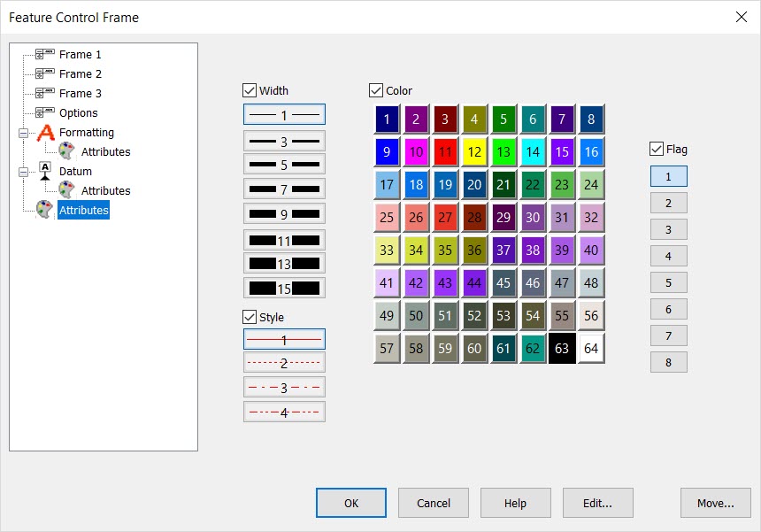Click the palette icon beside Attributes under Formatting
Viewport: 761px width, 532px height.
click(66, 151)
